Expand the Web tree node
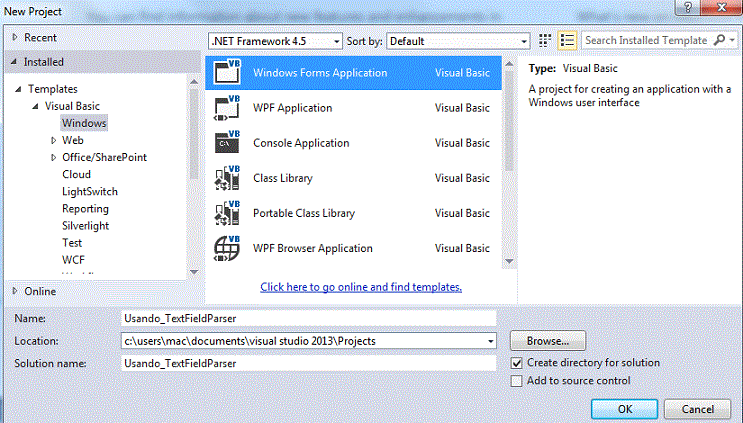This screenshot has width=743, height=423. coord(54,140)
